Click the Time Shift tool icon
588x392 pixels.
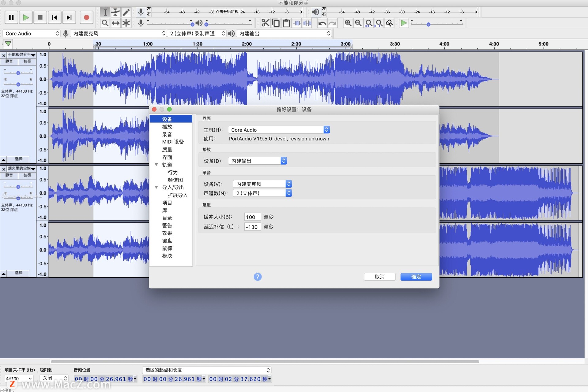click(116, 23)
